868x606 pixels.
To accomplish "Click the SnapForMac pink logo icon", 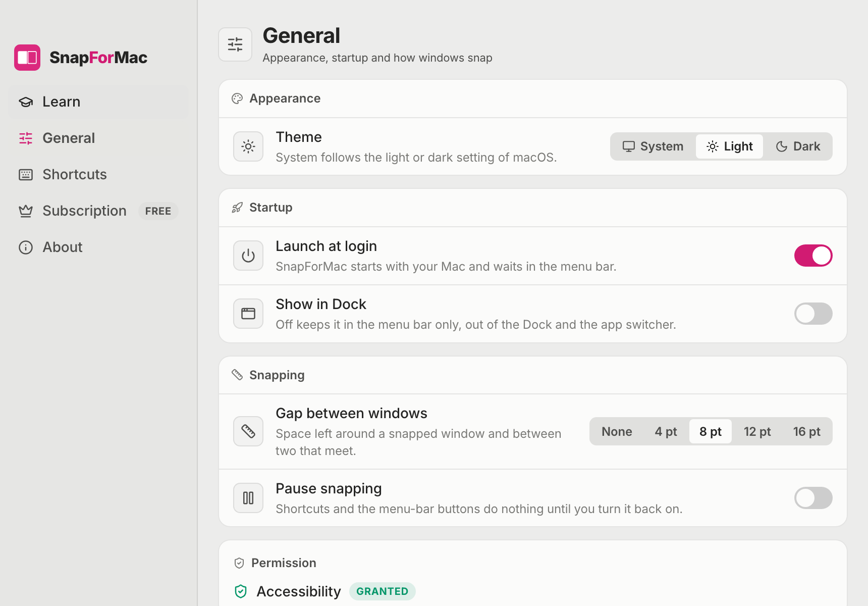I will point(27,58).
